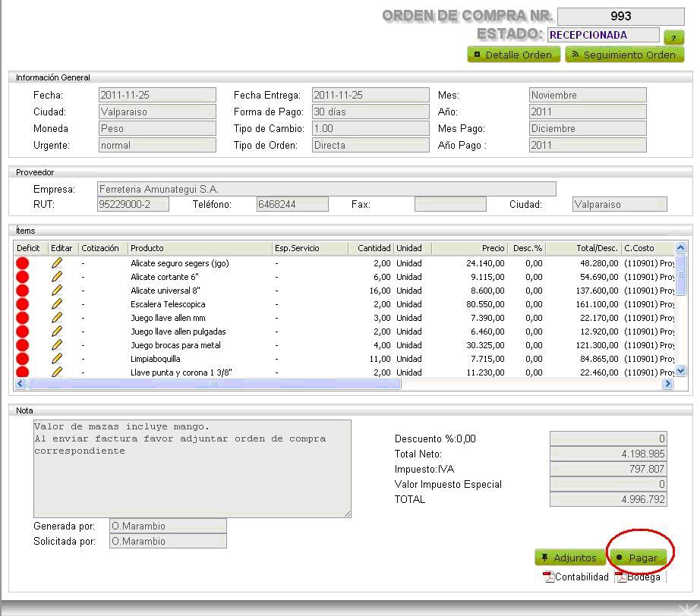The image size is (700, 616).
Task: Click inside the Nota text area
Action: point(192,469)
